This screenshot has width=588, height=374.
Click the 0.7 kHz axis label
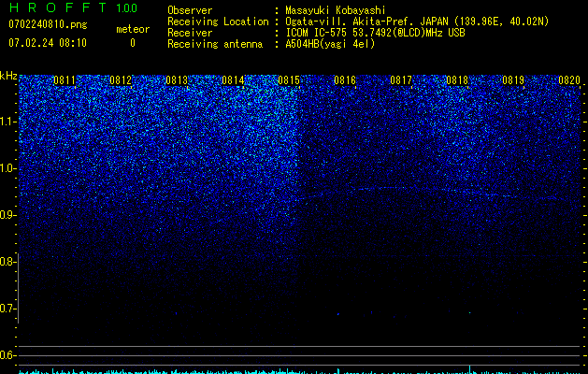[7, 309]
